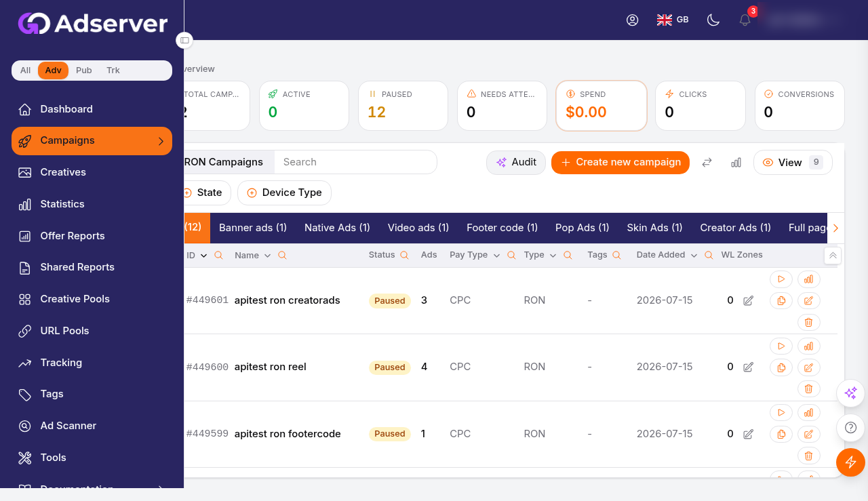Open the Pay Type column sort dropdown

point(496,256)
